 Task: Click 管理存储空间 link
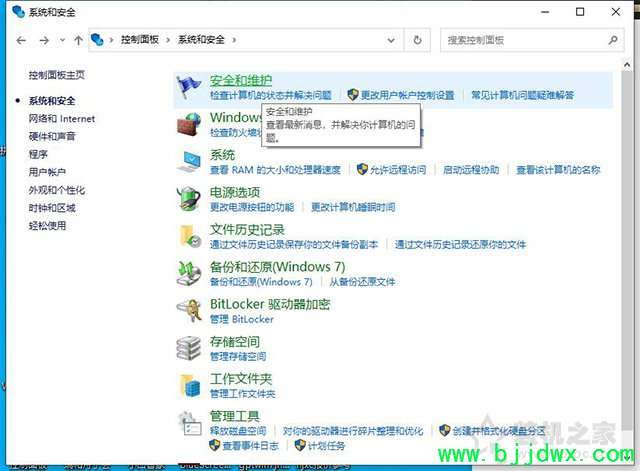(238, 356)
